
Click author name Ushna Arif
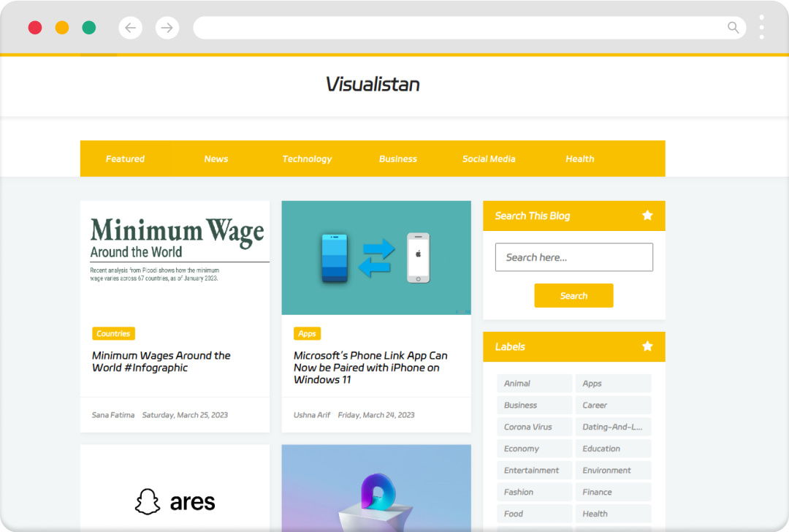coord(312,415)
